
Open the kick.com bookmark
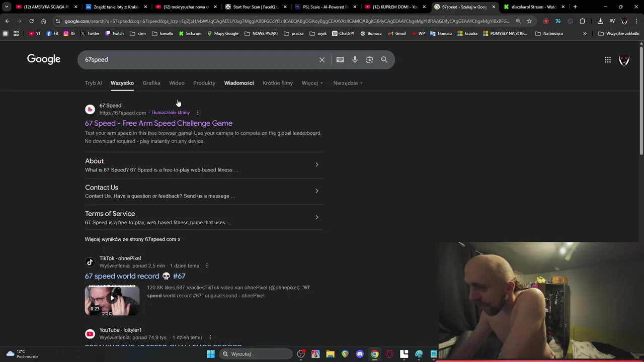pos(190,34)
